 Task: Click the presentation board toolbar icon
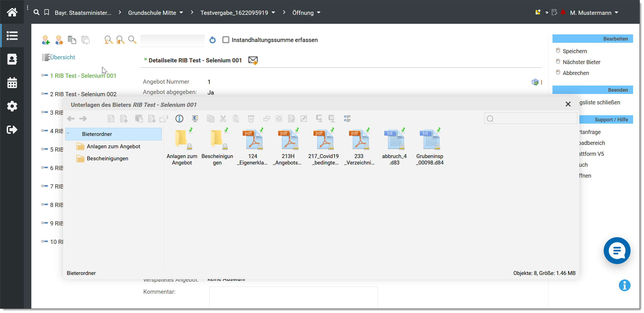195,119
